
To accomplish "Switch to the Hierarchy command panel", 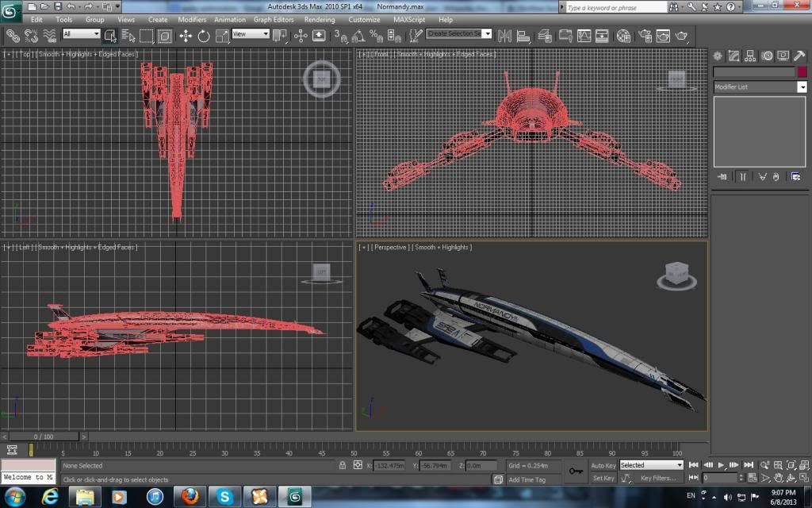I will coord(751,56).
